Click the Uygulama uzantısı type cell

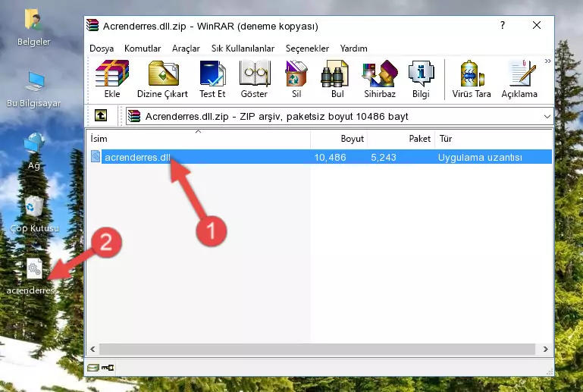[x=480, y=157]
